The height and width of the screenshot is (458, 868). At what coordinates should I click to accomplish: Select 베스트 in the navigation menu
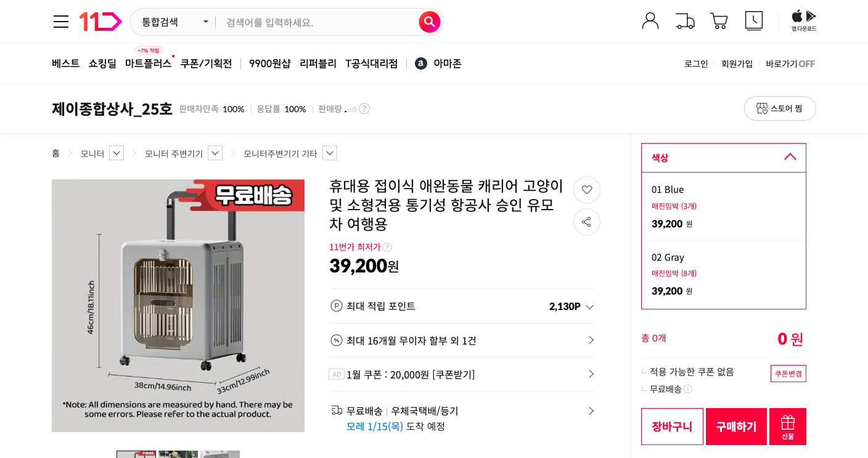click(65, 63)
